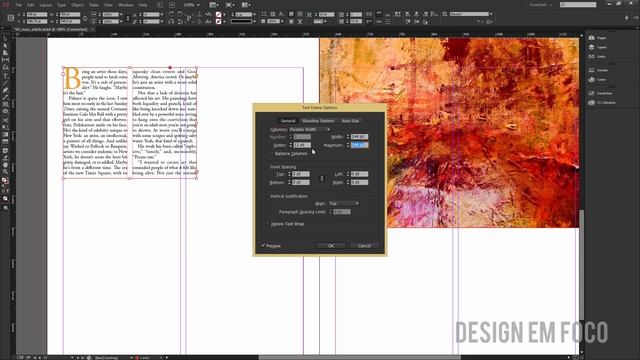Open the Edit menu

[x=31, y=5]
